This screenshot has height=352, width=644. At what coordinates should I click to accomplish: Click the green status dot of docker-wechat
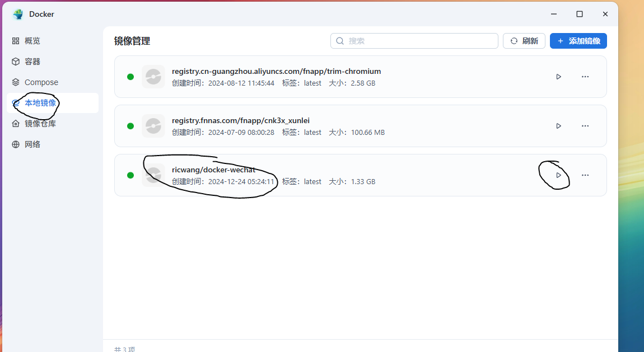[130, 175]
